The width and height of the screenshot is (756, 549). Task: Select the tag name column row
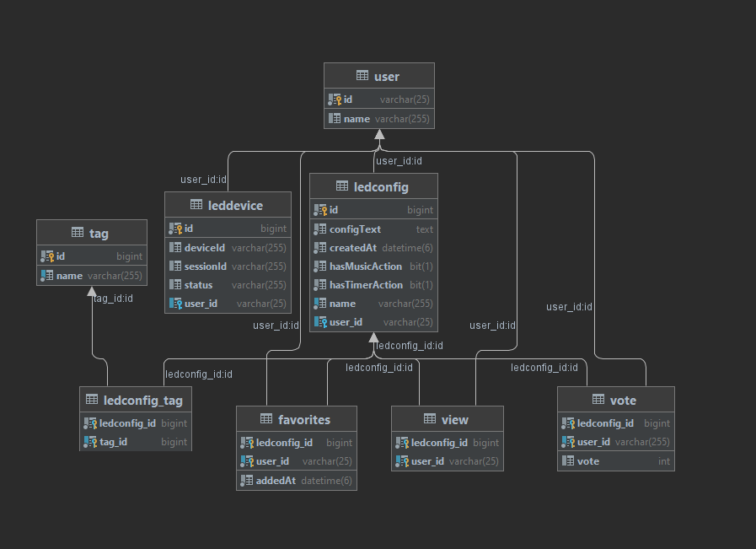pos(91,276)
